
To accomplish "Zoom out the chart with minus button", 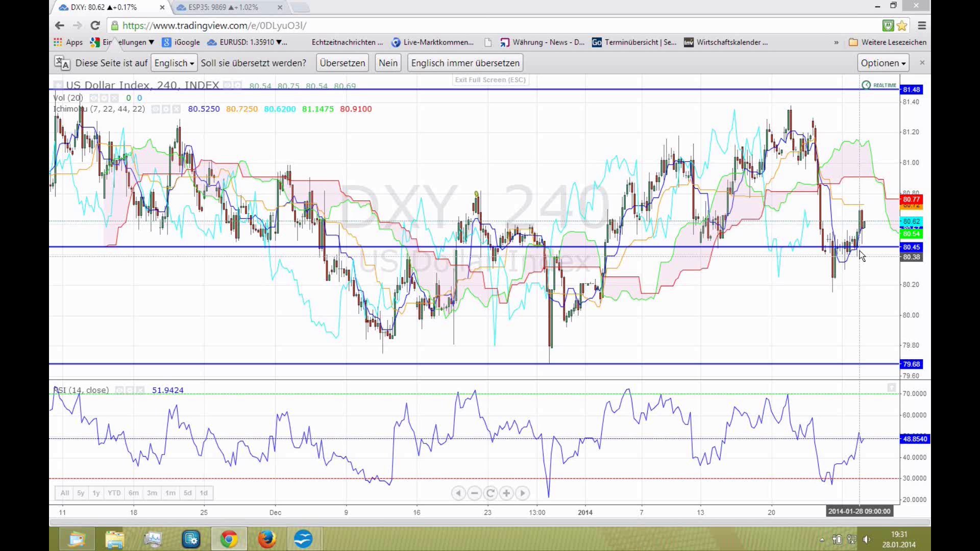I will click(474, 493).
